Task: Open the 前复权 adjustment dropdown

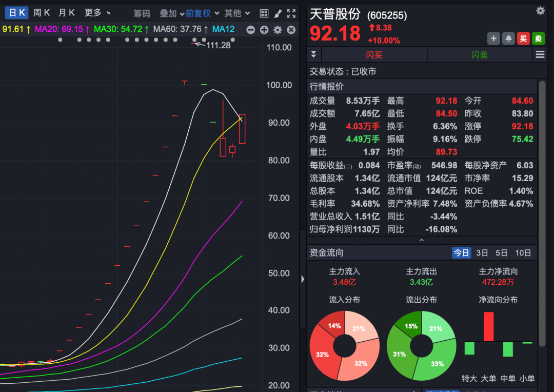Action: (x=202, y=13)
